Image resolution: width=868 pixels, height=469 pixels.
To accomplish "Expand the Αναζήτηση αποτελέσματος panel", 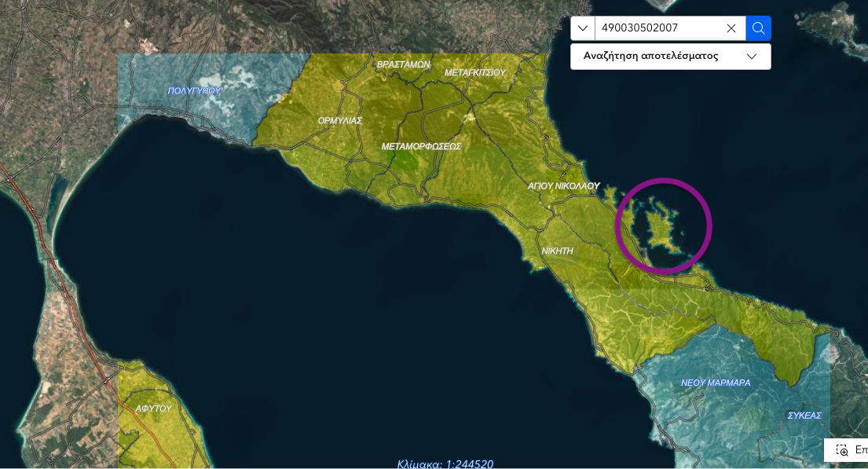I will click(670, 57).
